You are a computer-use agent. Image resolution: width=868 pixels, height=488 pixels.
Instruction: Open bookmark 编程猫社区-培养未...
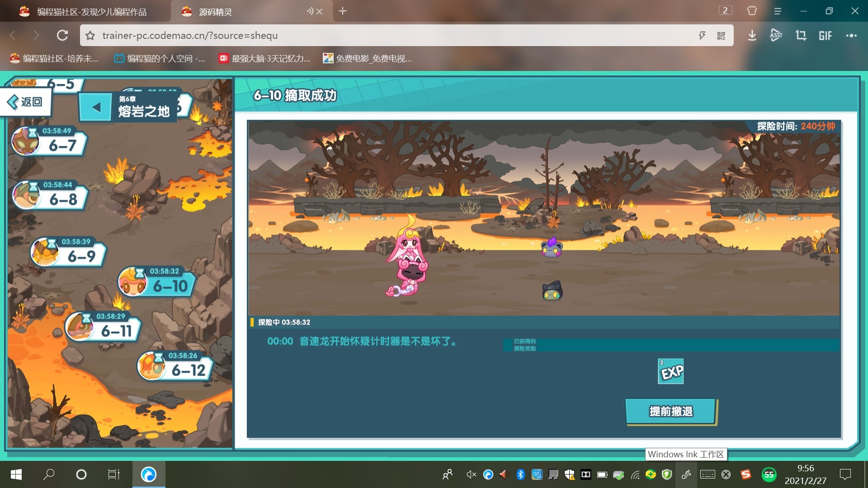(x=54, y=58)
